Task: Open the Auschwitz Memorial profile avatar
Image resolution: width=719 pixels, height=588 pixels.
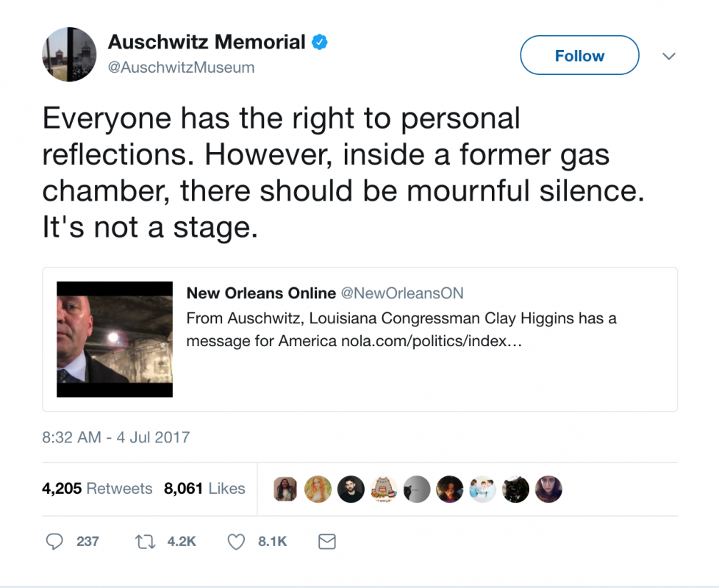Action: (69, 54)
